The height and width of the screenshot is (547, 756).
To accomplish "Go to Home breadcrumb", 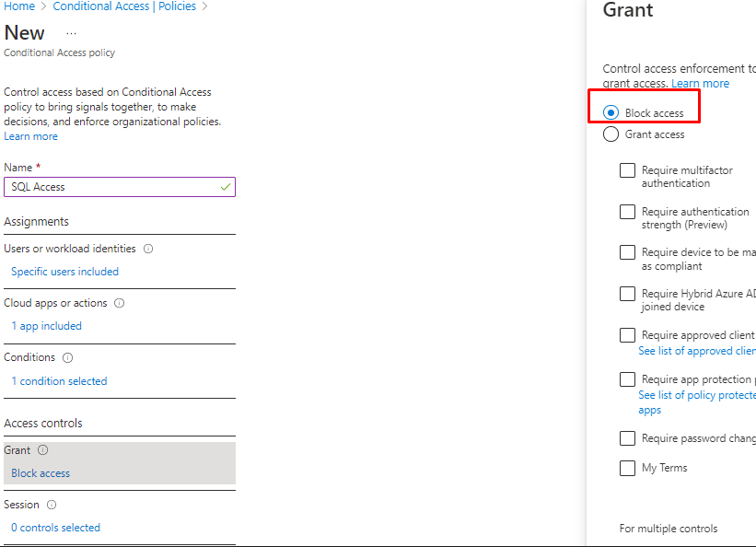I will [x=20, y=6].
